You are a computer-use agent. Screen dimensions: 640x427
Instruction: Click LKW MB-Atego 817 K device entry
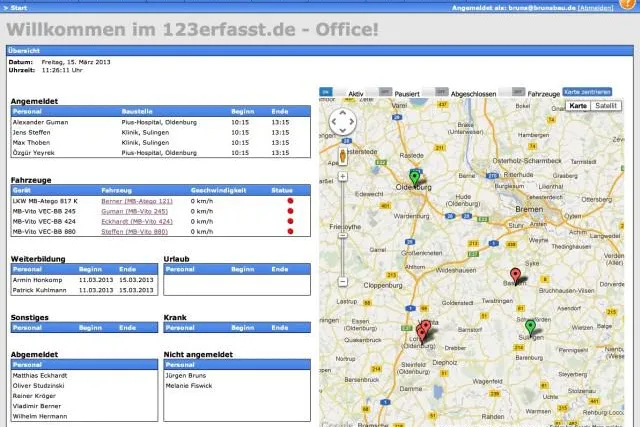(x=45, y=201)
